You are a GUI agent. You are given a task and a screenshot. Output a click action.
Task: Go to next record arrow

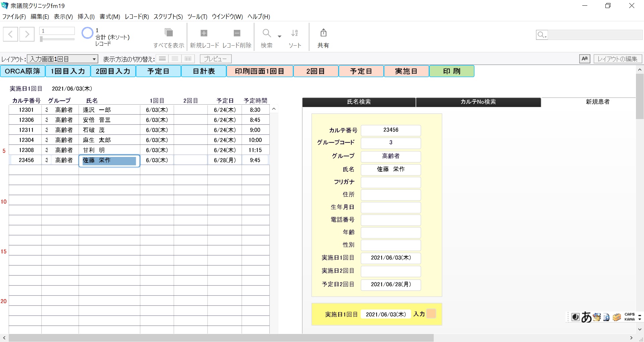tap(27, 34)
